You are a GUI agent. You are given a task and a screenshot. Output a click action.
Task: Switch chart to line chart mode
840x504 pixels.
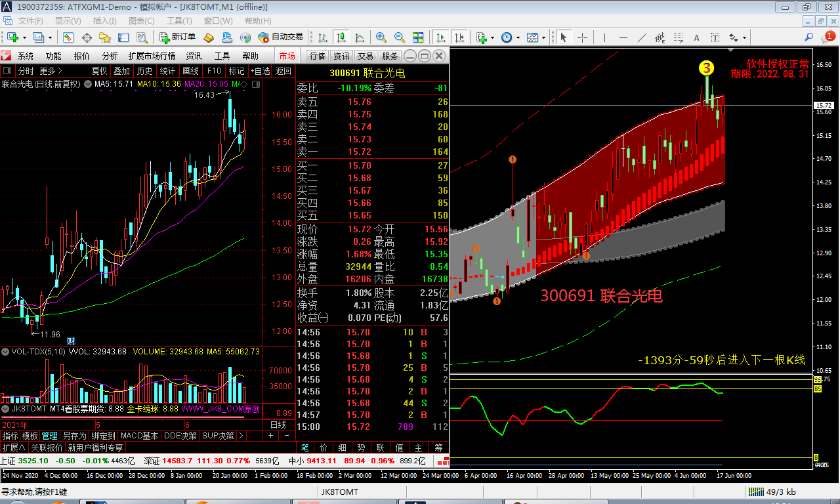click(x=358, y=37)
